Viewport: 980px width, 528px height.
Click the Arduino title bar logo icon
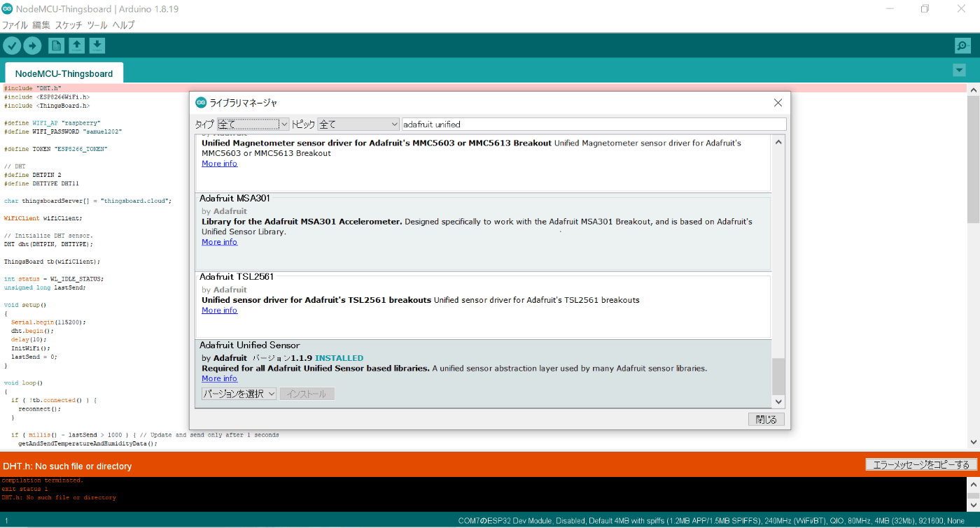click(x=7, y=8)
